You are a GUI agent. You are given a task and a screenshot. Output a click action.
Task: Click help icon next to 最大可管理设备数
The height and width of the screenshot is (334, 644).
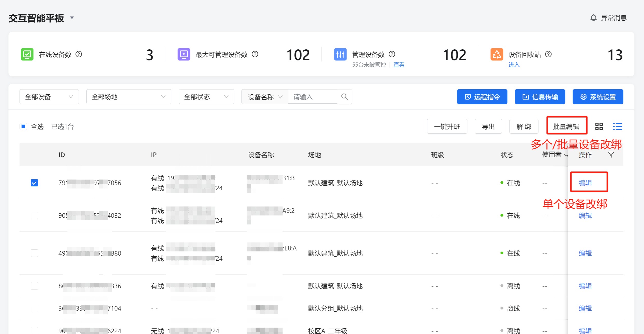pyautogui.click(x=255, y=54)
